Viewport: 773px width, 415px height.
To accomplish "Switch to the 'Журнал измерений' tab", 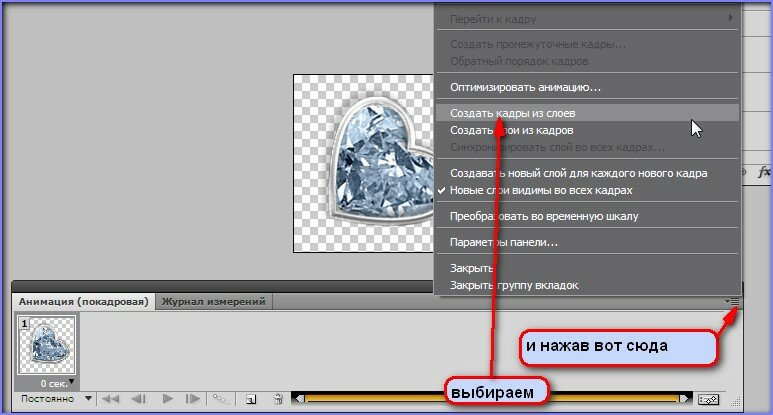I will tap(214, 301).
